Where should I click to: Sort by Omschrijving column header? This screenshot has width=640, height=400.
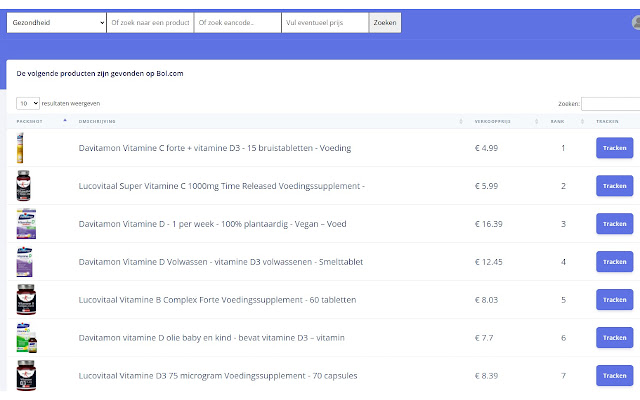coord(269,121)
